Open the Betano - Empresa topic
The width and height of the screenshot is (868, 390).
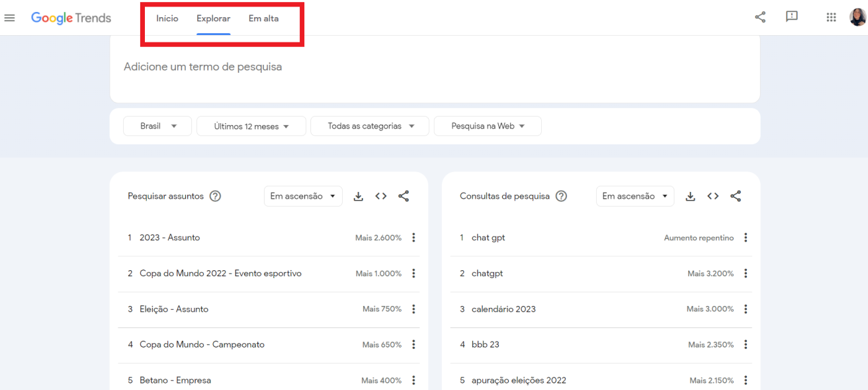click(175, 381)
